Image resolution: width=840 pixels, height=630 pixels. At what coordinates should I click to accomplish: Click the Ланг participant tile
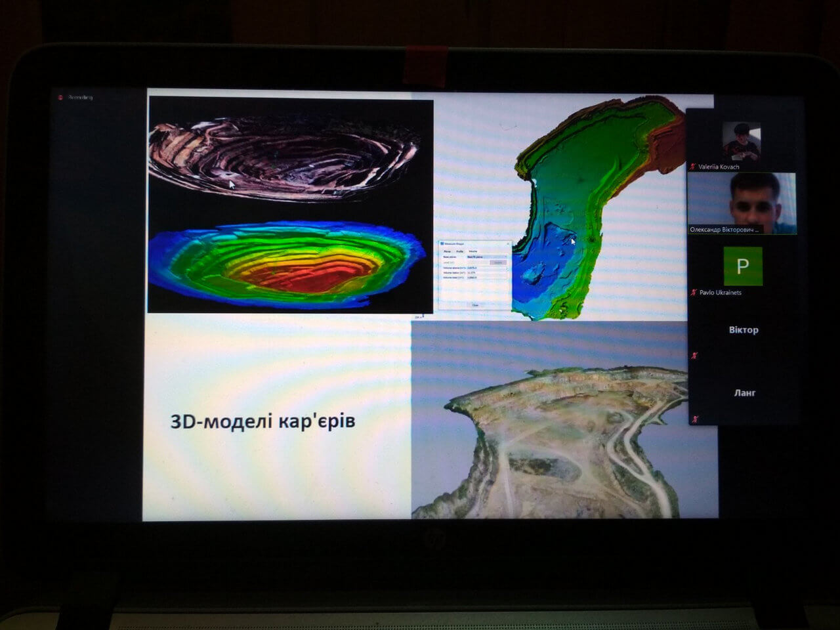tap(744, 393)
